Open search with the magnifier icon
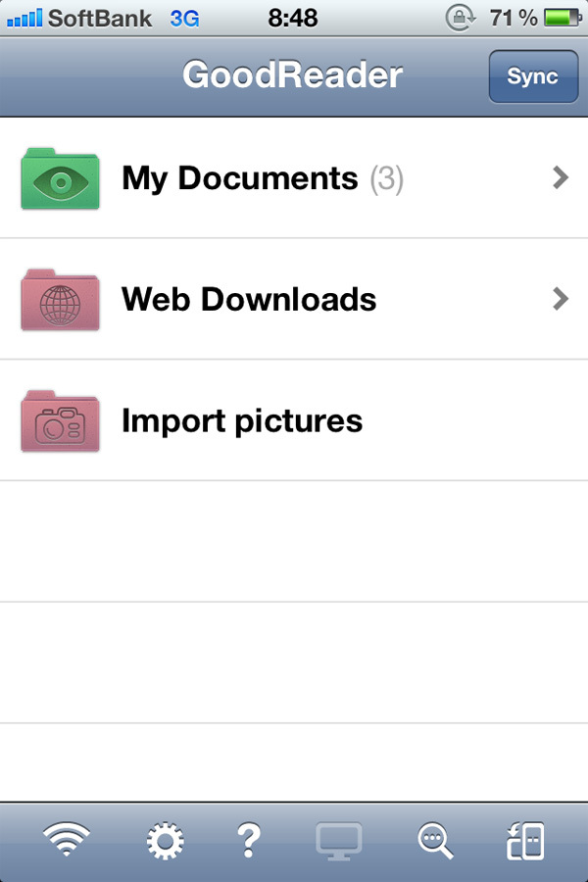 click(x=434, y=841)
